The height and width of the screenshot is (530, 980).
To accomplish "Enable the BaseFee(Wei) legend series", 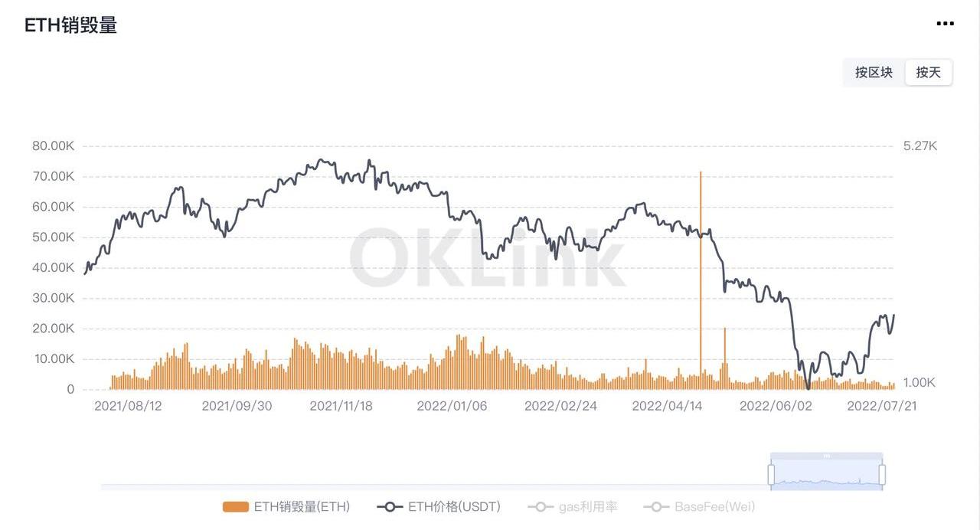I will pyautogui.click(x=714, y=506).
